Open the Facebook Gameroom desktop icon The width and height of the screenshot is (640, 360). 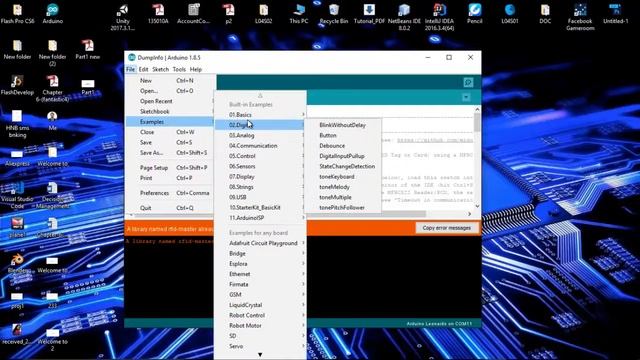point(580,17)
